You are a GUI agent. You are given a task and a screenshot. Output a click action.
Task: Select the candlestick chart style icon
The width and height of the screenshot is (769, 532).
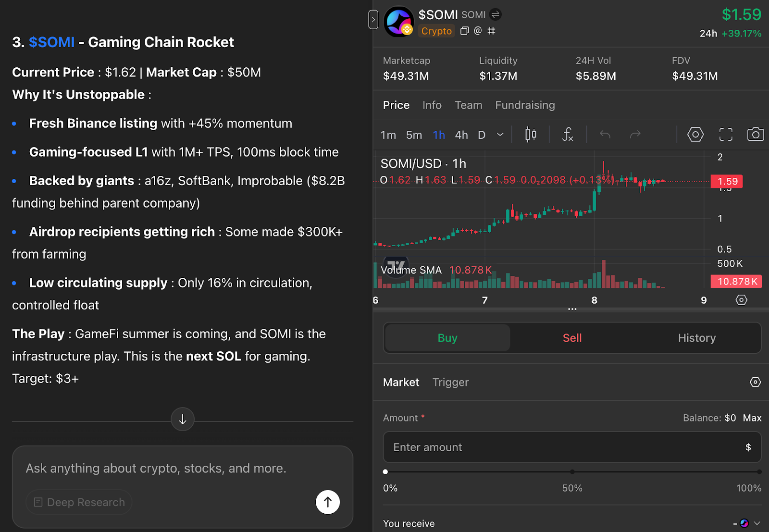coord(531,135)
